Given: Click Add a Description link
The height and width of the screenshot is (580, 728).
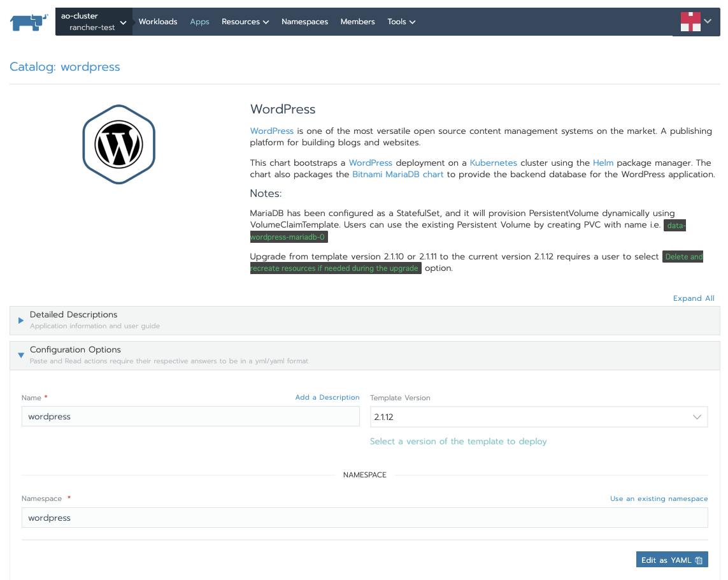Looking at the screenshot, I should tap(327, 397).
